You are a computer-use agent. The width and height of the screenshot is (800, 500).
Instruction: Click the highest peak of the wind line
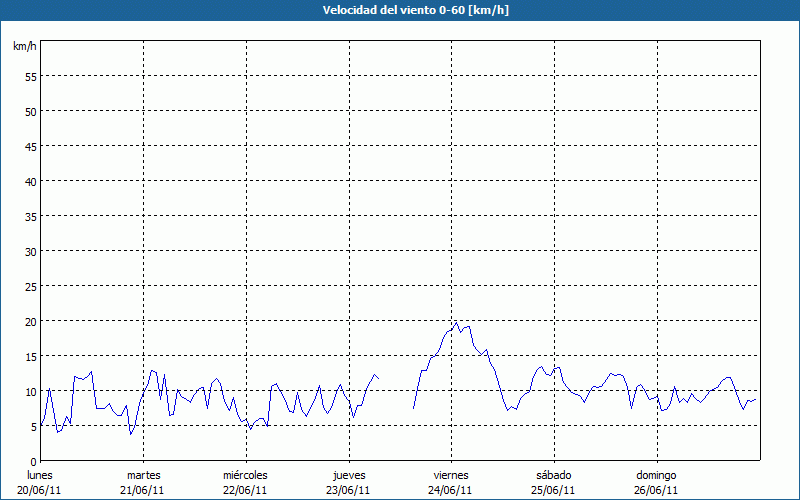457,322
